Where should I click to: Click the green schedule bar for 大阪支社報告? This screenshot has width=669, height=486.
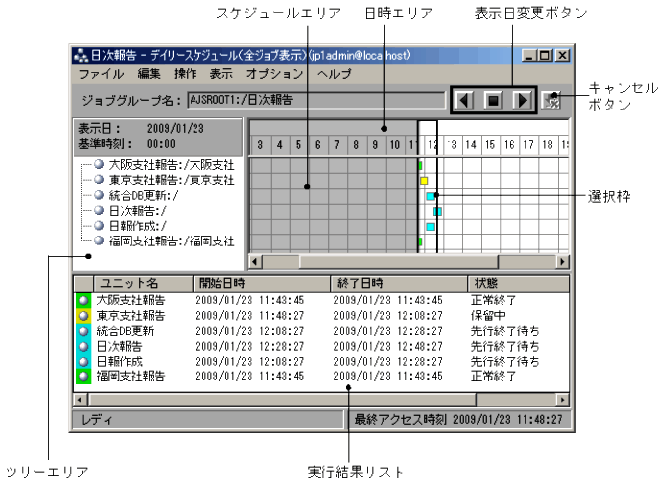coord(420,165)
